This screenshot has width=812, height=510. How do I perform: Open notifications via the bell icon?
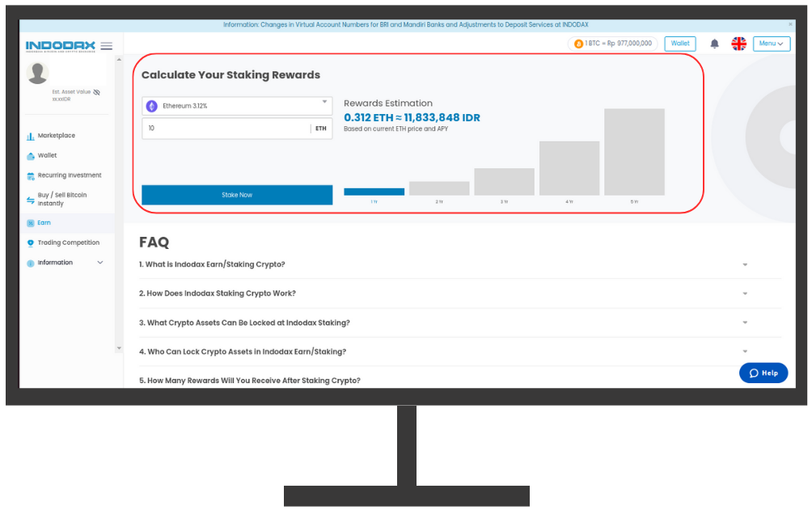coord(714,44)
